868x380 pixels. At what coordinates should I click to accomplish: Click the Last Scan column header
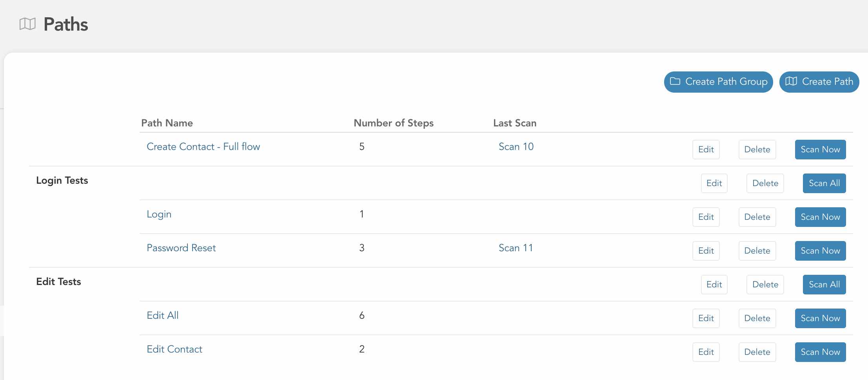(515, 123)
